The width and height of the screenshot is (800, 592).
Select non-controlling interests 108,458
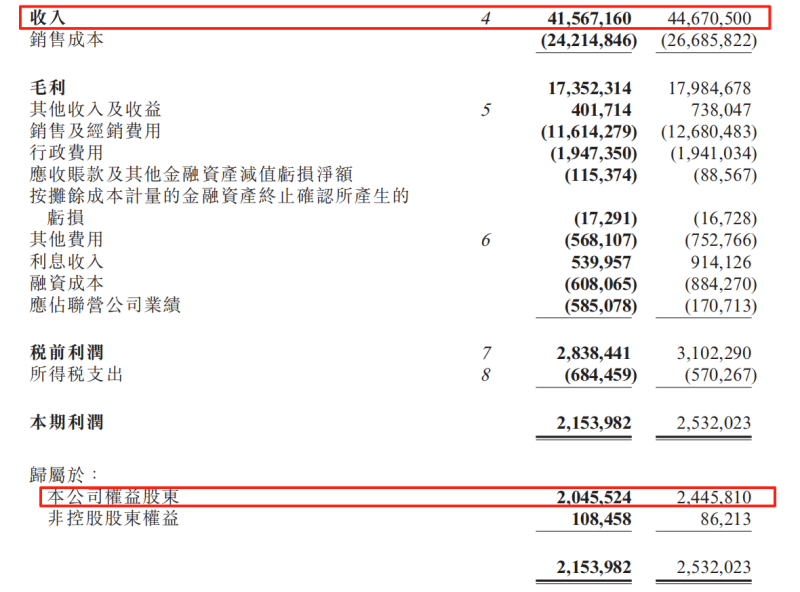coord(601,520)
